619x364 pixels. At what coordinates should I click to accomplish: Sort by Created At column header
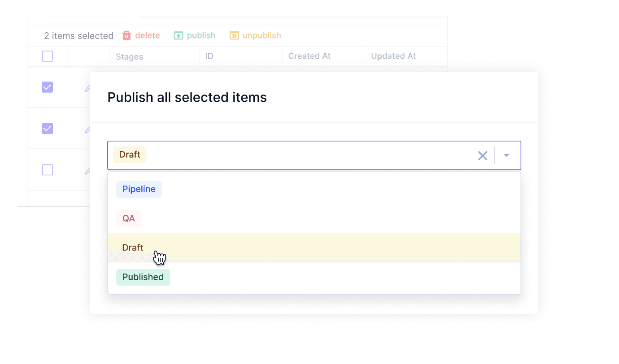[309, 56]
